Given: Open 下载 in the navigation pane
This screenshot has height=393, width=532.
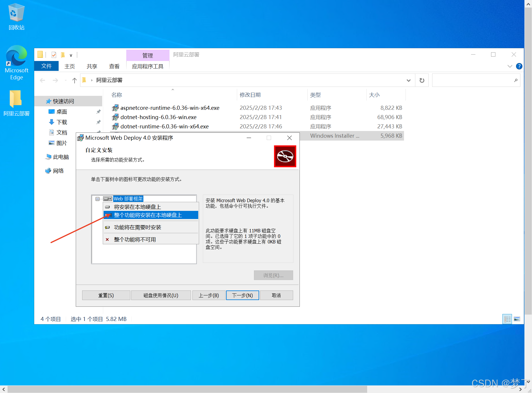Looking at the screenshot, I should coord(58,122).
